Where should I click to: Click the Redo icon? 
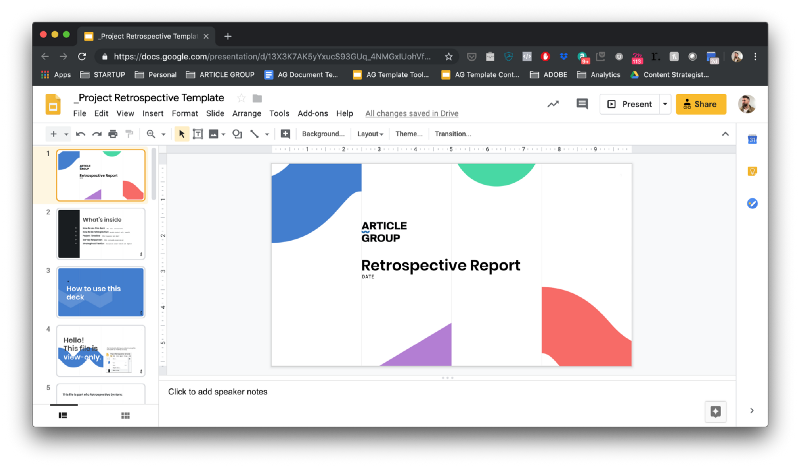96,134
